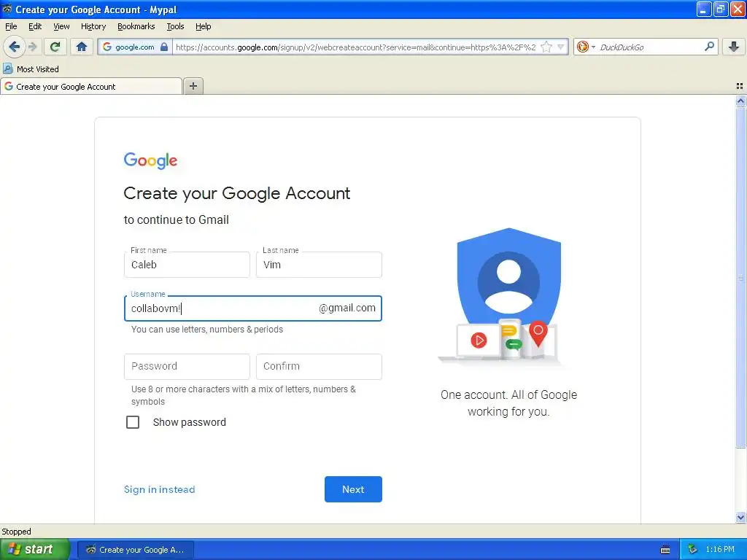
Task: Click the vertical scrollbar up arrow
Action: (740, 101)
